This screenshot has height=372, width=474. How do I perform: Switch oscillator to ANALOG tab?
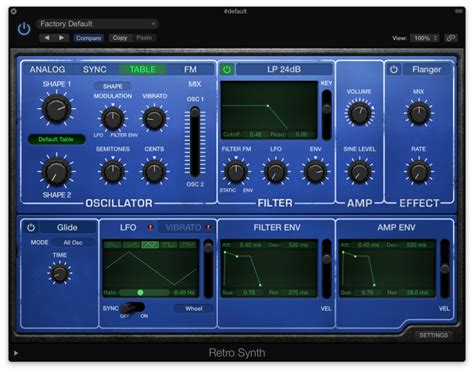pos(47,69)
